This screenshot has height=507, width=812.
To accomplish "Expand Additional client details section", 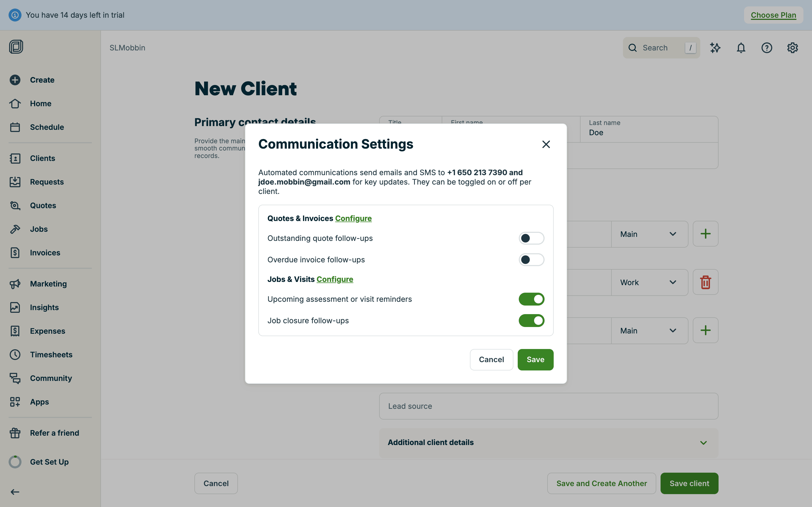I will 549,443.
